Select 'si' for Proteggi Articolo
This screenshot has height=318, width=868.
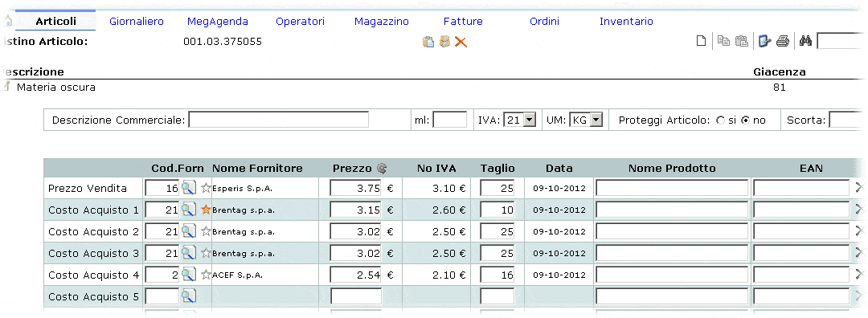pos(720,120)
